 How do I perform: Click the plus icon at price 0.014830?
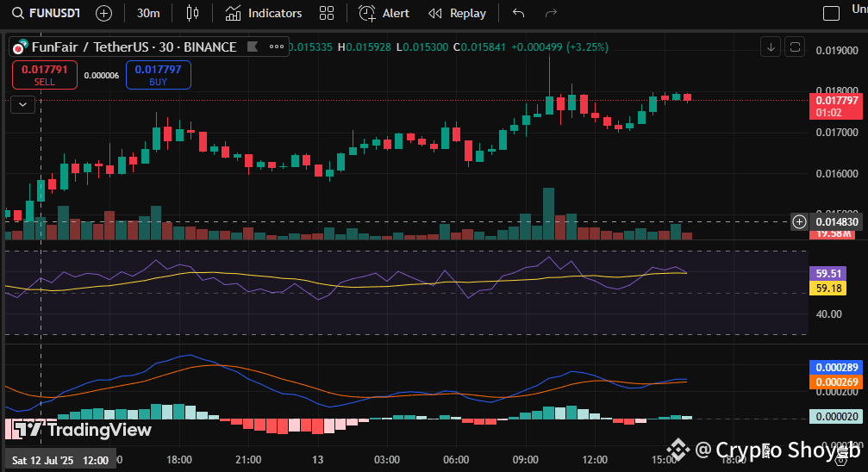pyautogui.click(x=799, y=222)
